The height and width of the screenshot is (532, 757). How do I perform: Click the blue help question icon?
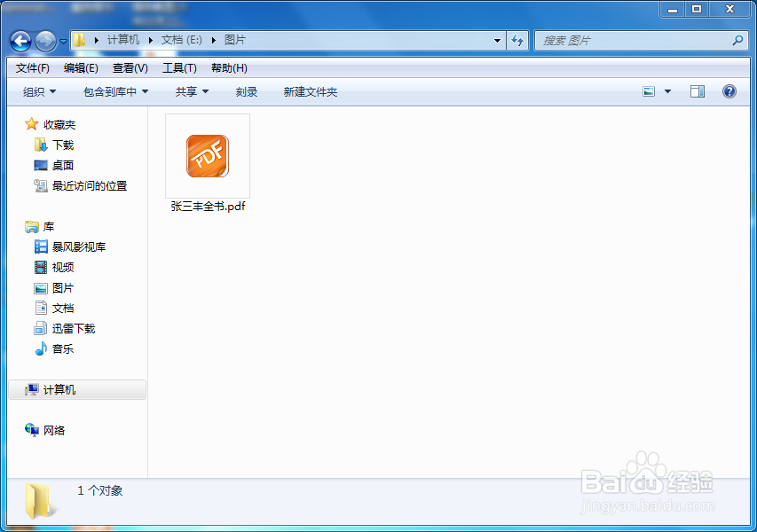[729, 91]
